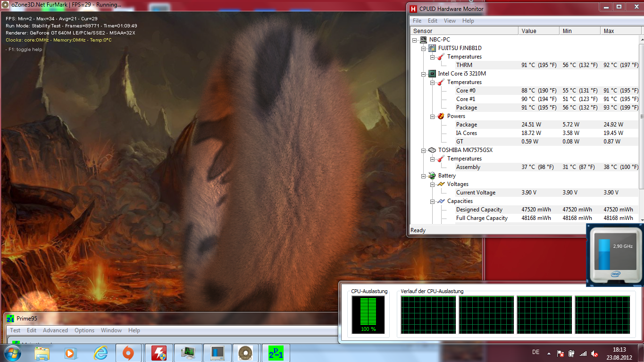
Task: Open Help menu in Prime95
Action: point(134,330)
